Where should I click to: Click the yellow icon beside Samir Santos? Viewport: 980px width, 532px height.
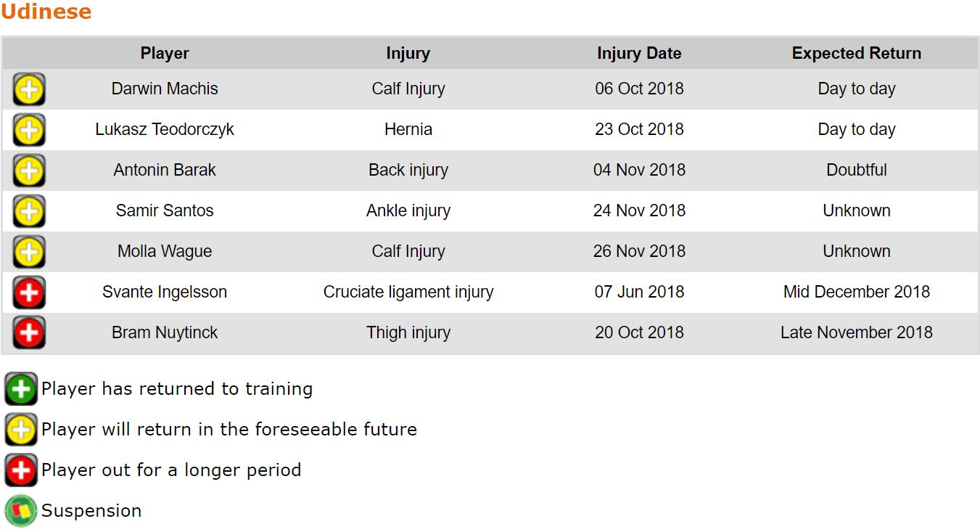point(29,211)
